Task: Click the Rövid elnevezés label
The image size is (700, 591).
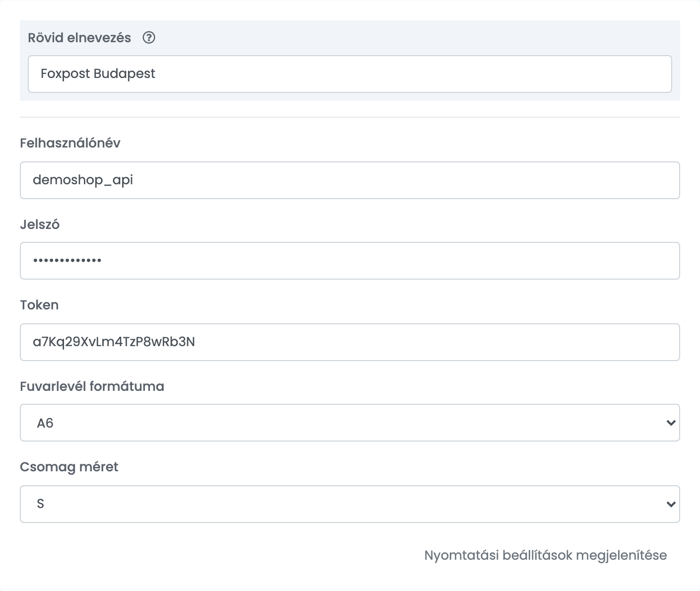Action: coord(79,38)
